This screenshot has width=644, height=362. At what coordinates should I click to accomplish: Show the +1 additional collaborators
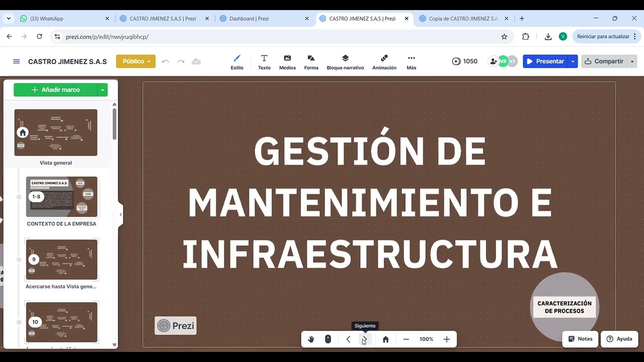[x=512, y=61]
